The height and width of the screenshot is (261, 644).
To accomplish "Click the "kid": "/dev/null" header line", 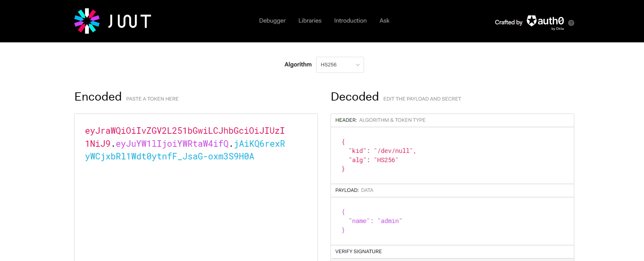I will [x=382, y=151].
